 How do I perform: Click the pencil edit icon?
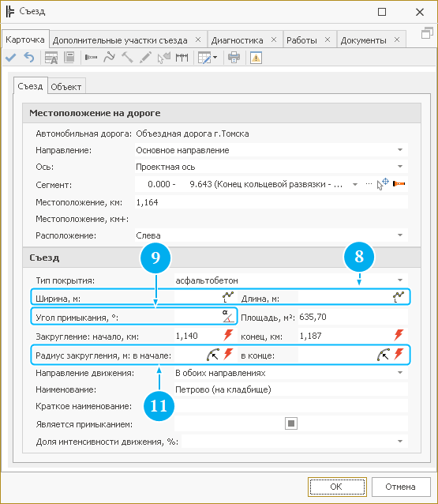[x=145, y=58]
